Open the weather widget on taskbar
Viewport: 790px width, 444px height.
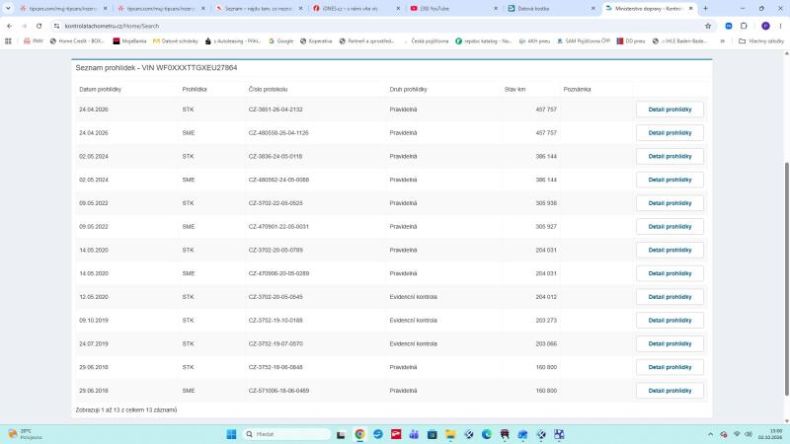[25, 434]
